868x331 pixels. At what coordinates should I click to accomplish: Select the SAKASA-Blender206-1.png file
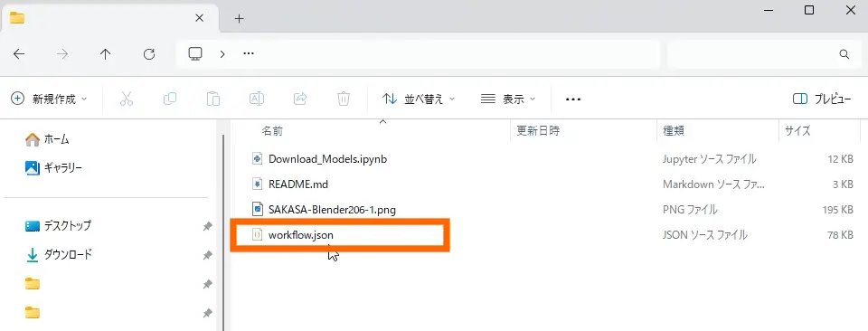pos(332,210)
